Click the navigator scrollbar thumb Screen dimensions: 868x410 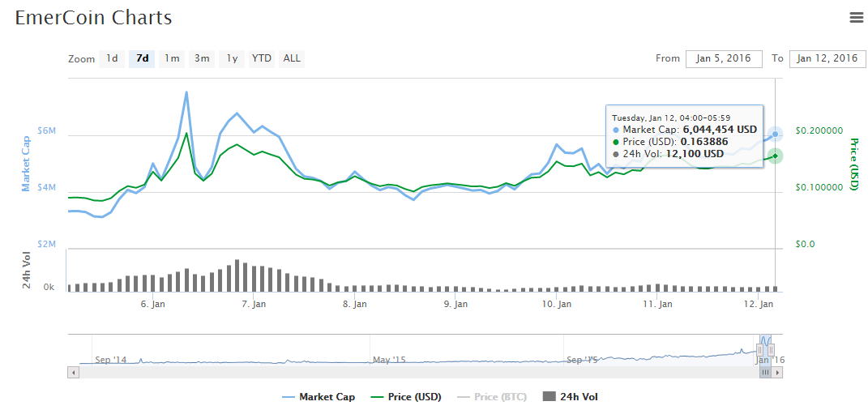766,372
